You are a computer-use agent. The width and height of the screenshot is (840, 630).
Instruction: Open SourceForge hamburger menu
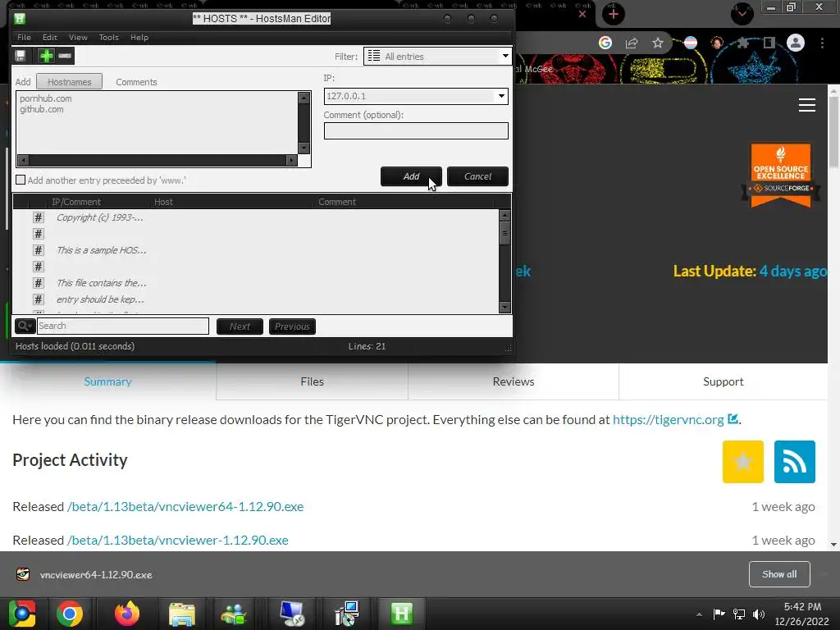pos(807,105)
